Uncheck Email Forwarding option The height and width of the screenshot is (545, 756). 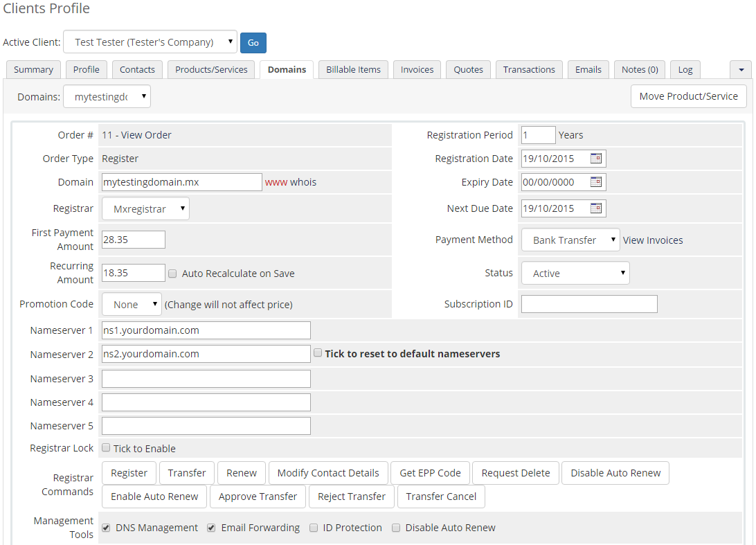coord(211,528)
